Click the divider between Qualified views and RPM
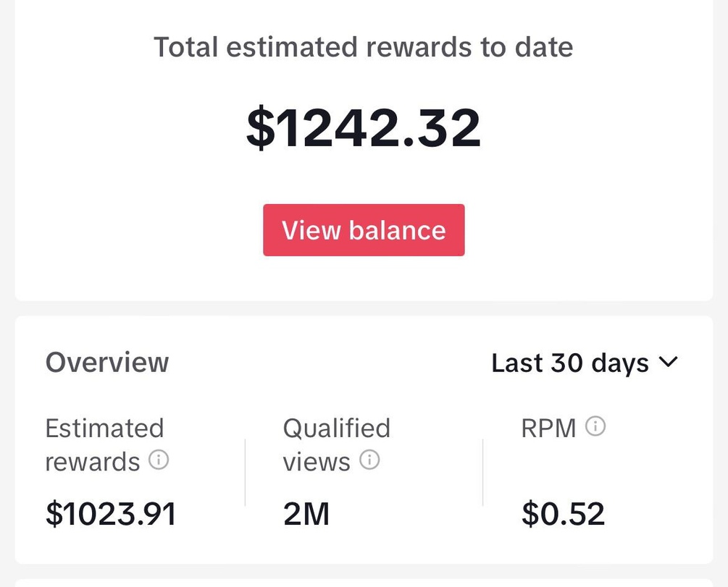Viewport: 728px width, 587px height. (x=483, y=473)
